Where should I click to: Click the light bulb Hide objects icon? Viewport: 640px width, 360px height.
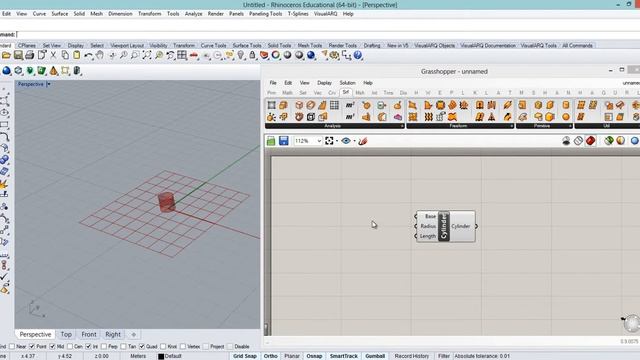[241, 55]
